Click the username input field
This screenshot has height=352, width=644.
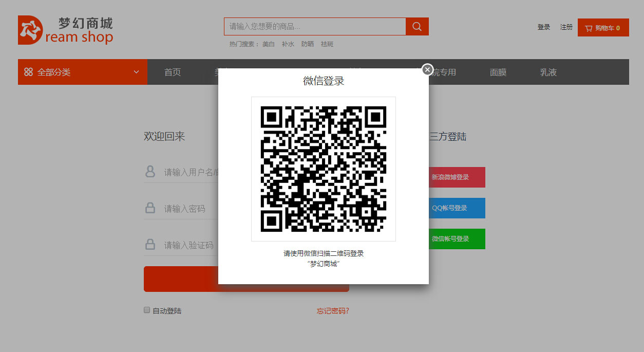(x=181, y=172)
